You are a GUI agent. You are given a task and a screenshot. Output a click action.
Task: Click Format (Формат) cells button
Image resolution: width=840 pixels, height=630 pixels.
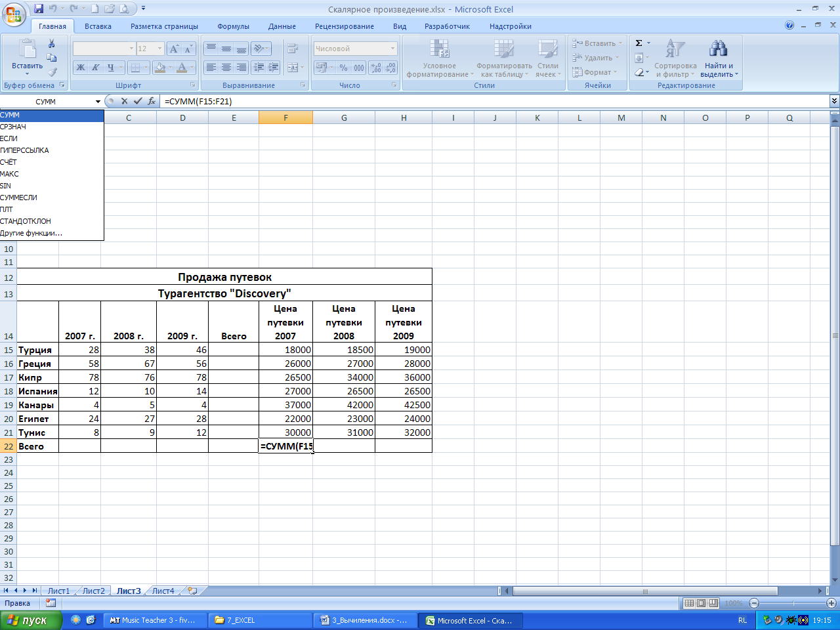tap(594, 72)
